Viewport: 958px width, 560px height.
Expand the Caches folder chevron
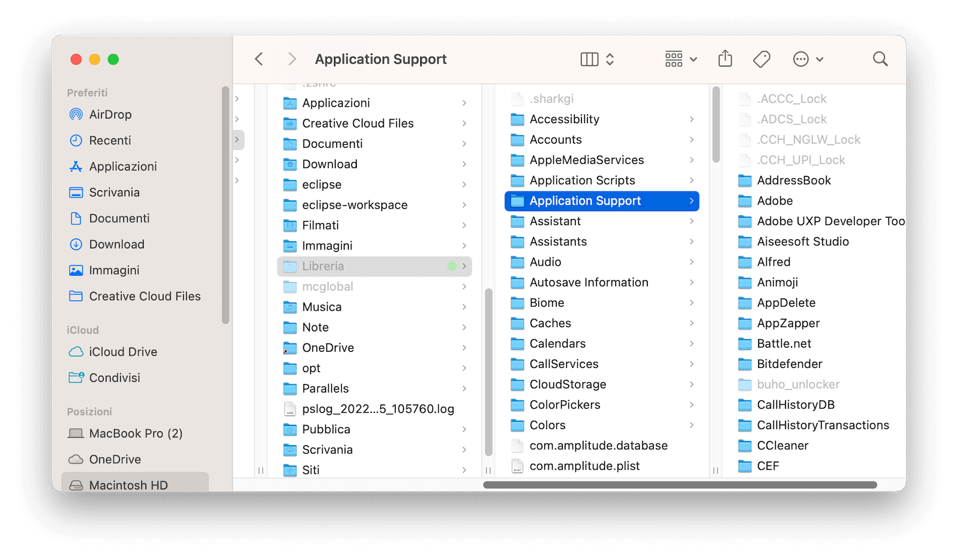(692, 323)
